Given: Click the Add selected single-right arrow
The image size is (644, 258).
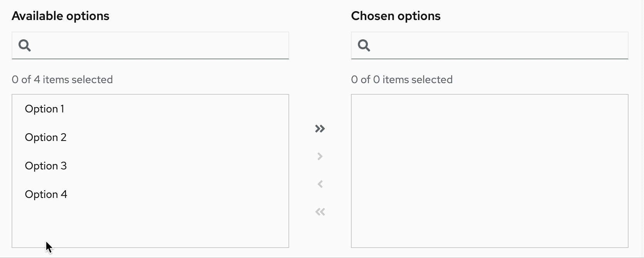Looking at the screenshot, I should point(320,156).
